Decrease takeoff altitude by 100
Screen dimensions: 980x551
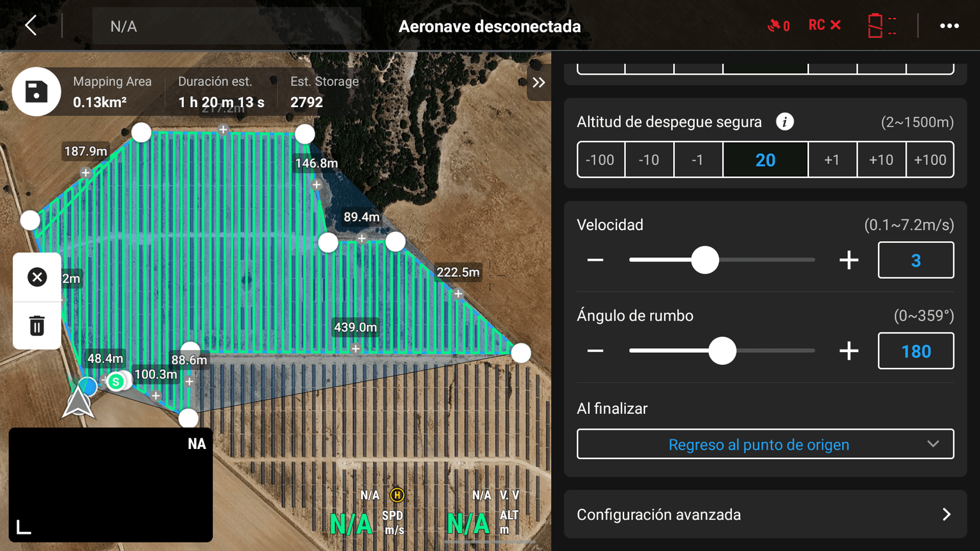601,159
